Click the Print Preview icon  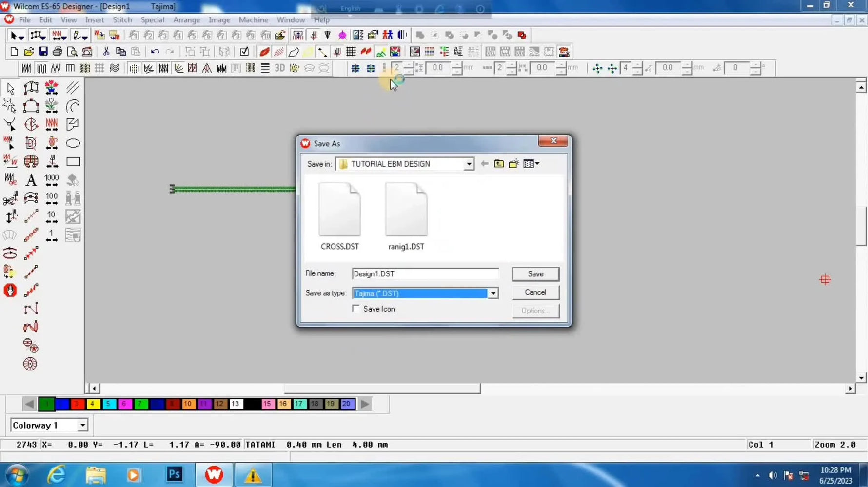pos(72,52)
